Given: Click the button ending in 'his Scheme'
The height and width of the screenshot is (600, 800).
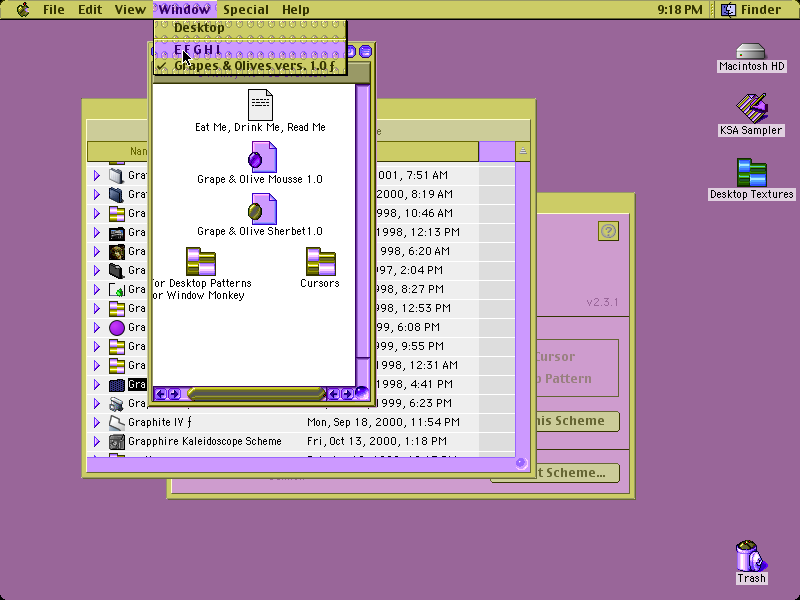Looking at the screenshot, I should 577,421.
